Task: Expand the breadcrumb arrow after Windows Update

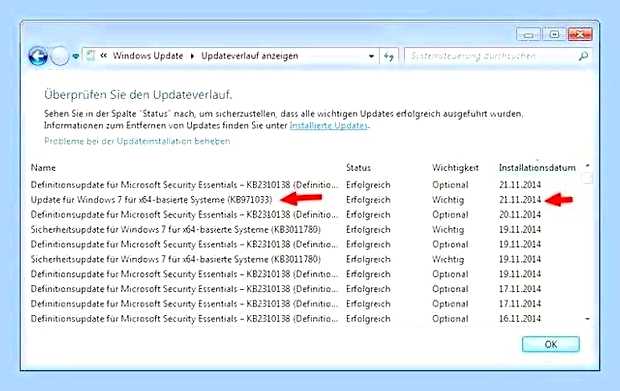Action: (193, 56)
